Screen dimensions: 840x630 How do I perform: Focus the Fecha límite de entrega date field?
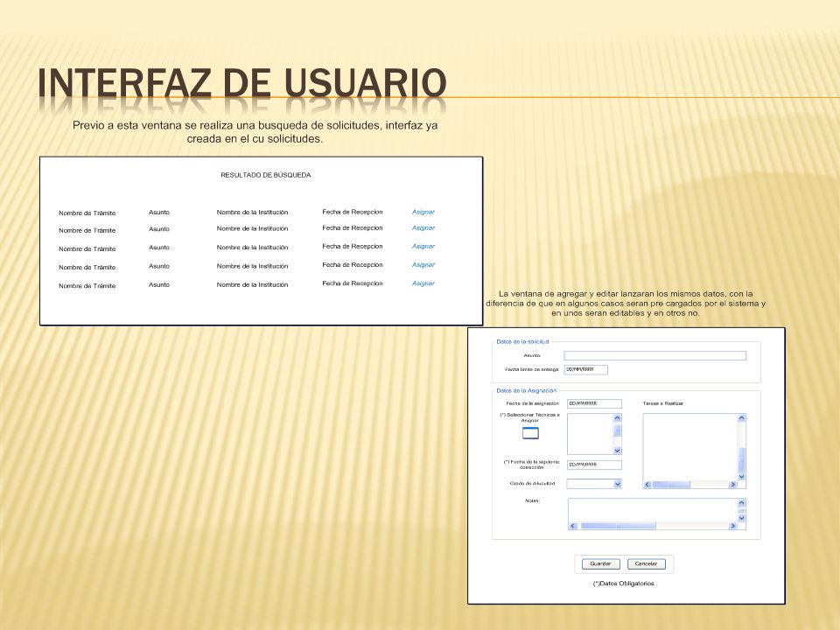tap(586, 369)
